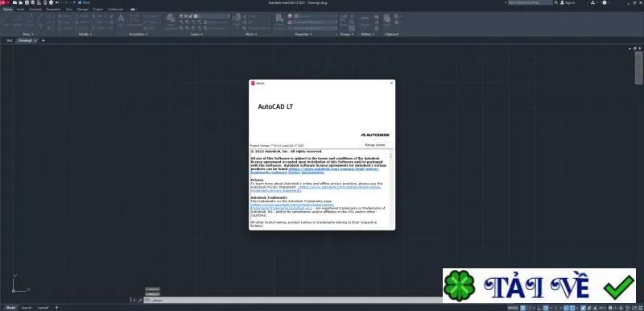Click the New drawing icon in quick access toolbar
Viewport: 644px width, 311px height.
14,2
